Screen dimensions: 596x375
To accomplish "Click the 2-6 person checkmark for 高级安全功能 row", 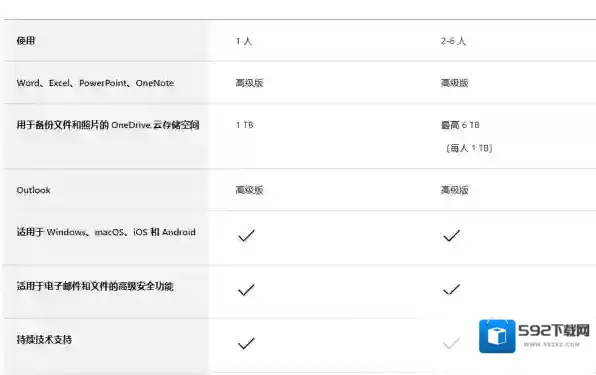I will (451, 290).
